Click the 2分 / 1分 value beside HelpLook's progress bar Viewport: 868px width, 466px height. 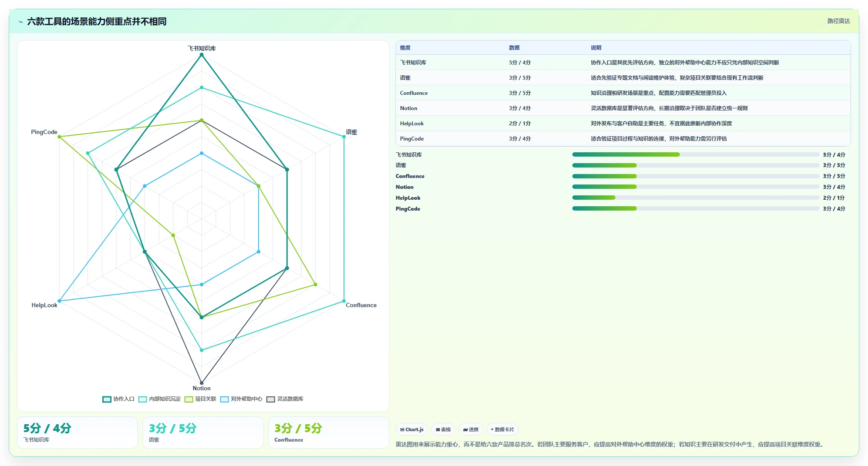[834, 198]
